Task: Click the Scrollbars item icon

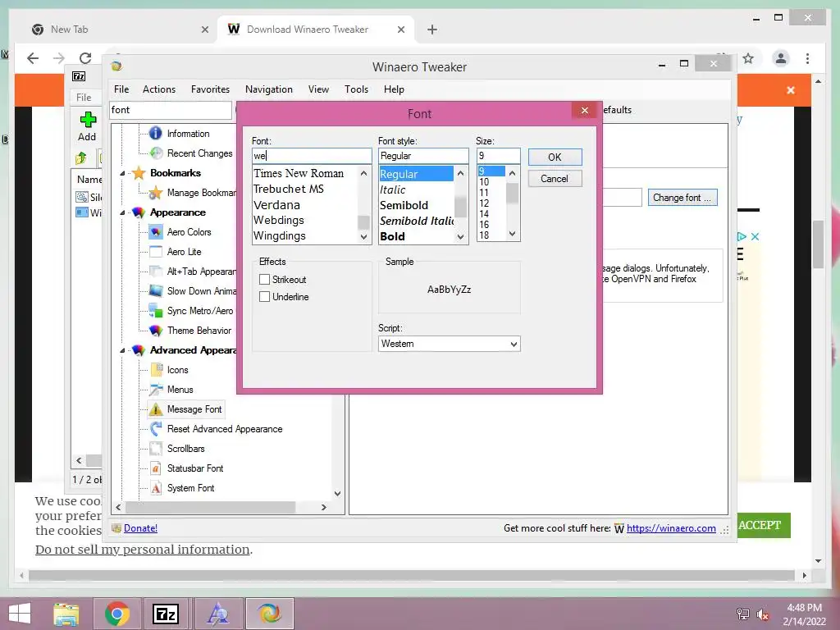Action: click(x=156, y=449)
